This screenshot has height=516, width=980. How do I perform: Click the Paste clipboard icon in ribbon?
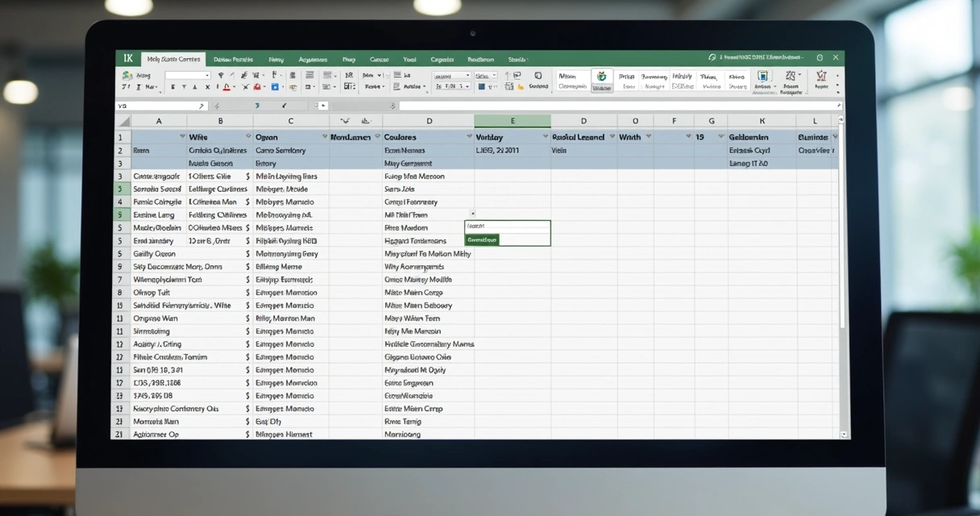click(126, 75)
